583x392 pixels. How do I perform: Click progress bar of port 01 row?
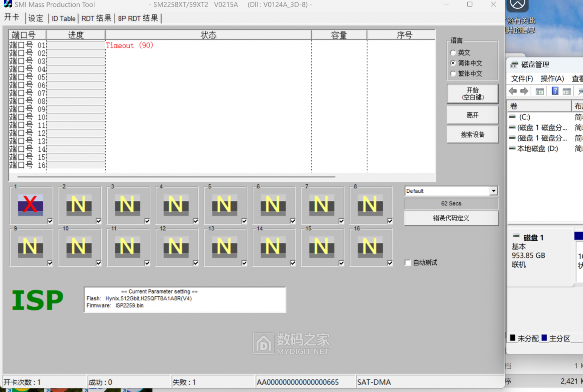click(x=76, y=45)
